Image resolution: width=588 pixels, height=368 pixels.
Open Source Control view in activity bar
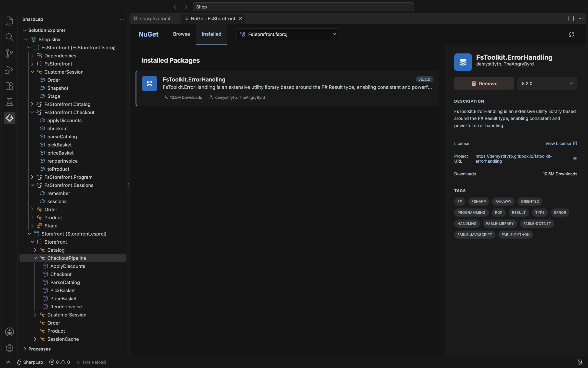pyautogui.click(x=9, y=53)
